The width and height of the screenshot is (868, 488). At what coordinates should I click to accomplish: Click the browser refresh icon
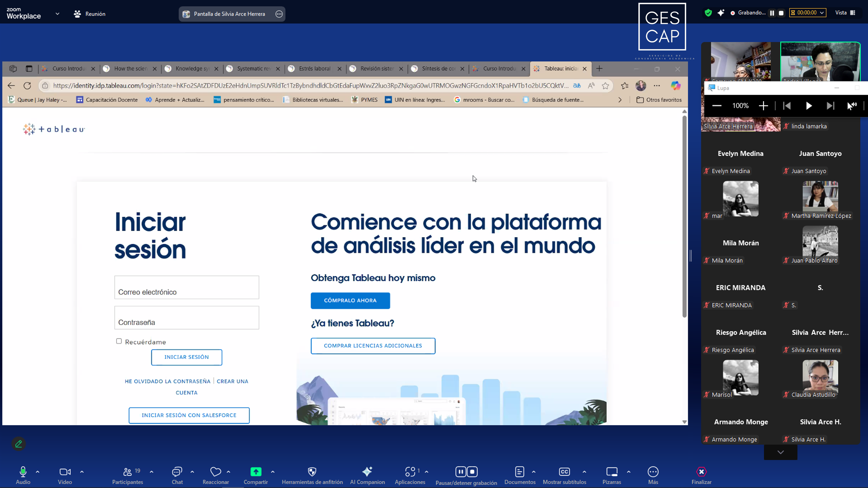tap(27, 86)
